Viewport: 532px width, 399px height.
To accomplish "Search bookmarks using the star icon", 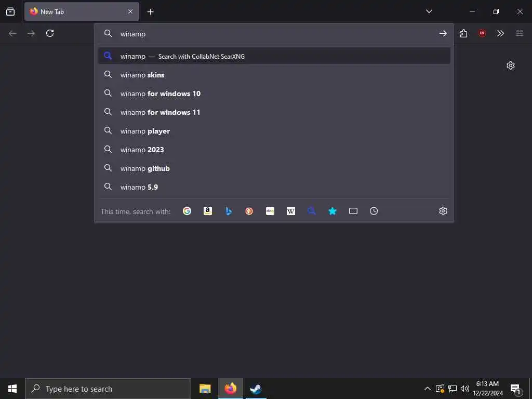I will coord(332,211).
